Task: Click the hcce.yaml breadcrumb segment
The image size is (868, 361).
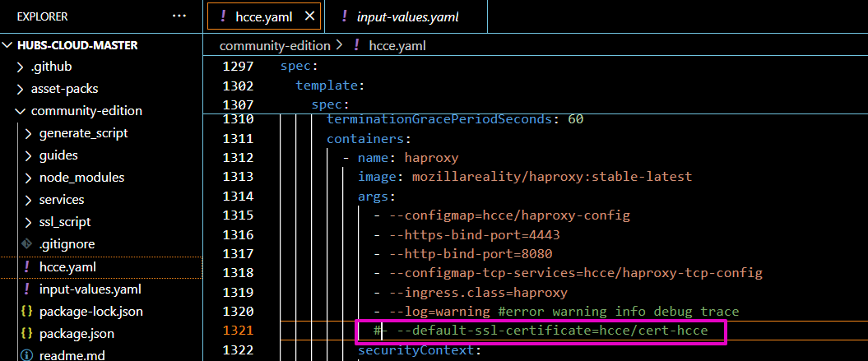Action: (x=397, y=46)
